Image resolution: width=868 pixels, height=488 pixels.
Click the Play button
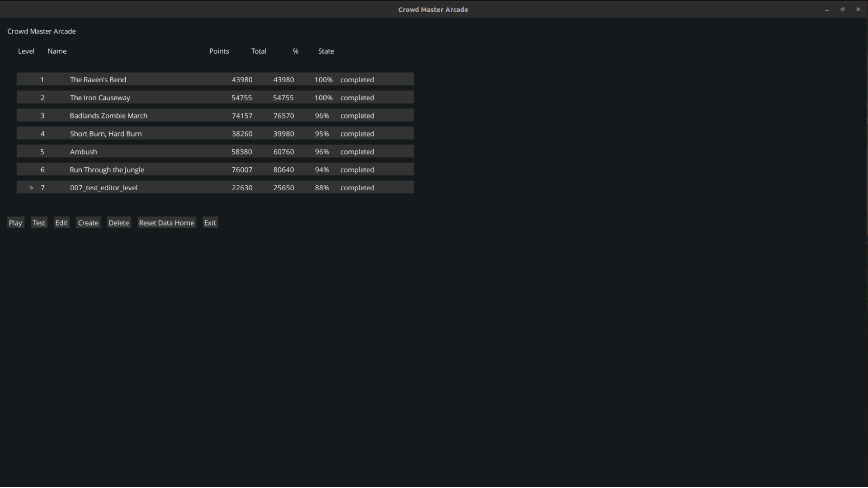[15, 223]
